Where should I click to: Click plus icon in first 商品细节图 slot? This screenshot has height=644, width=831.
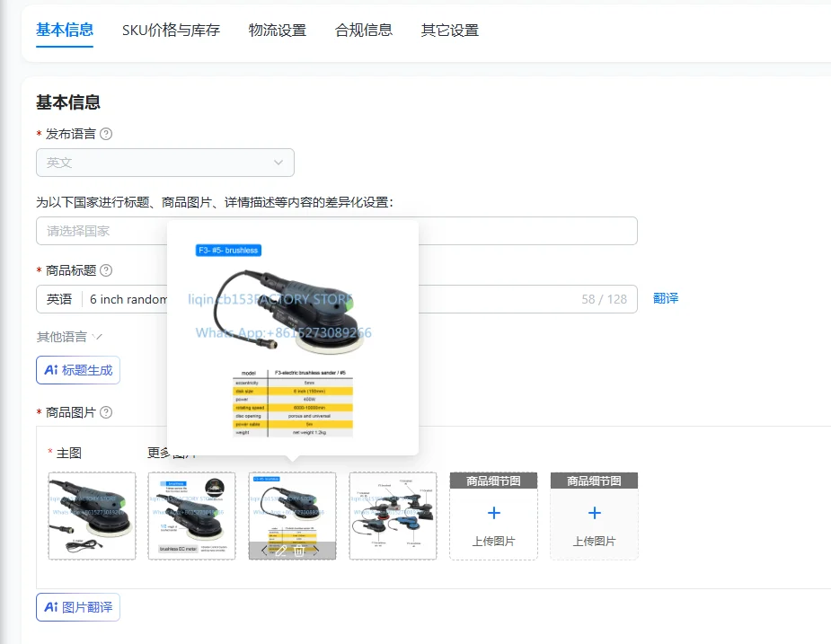493,513
